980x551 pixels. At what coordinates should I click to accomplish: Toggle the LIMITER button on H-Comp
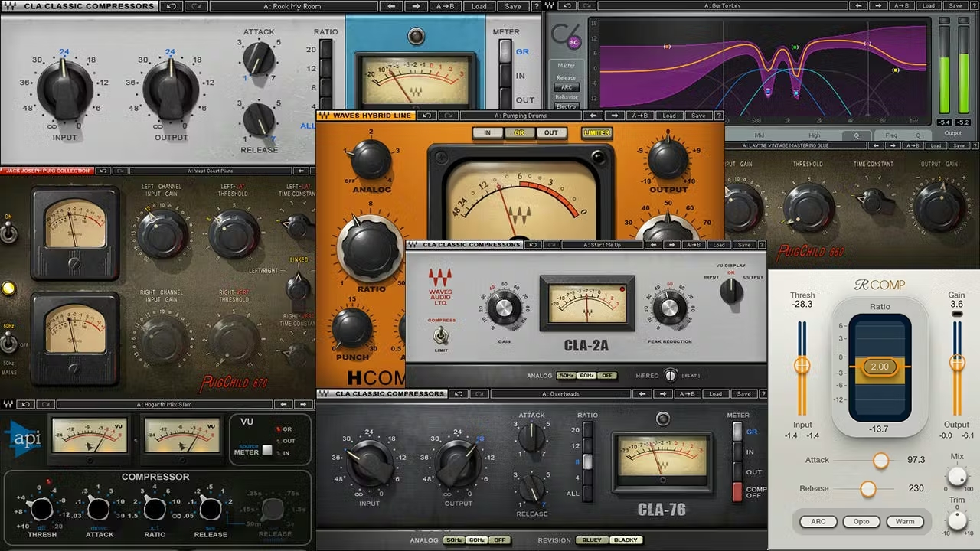click(596, 132)
